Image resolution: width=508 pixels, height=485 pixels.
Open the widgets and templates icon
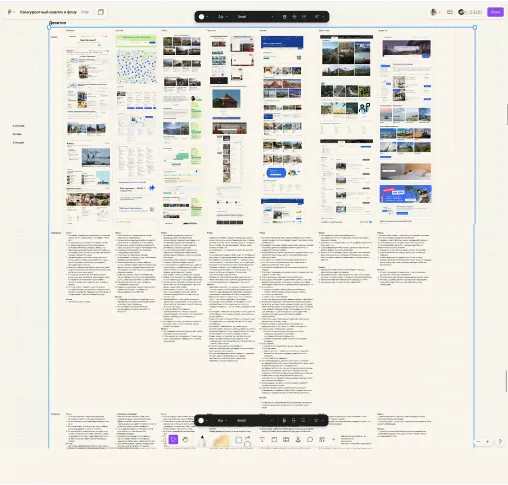(322, 440)
